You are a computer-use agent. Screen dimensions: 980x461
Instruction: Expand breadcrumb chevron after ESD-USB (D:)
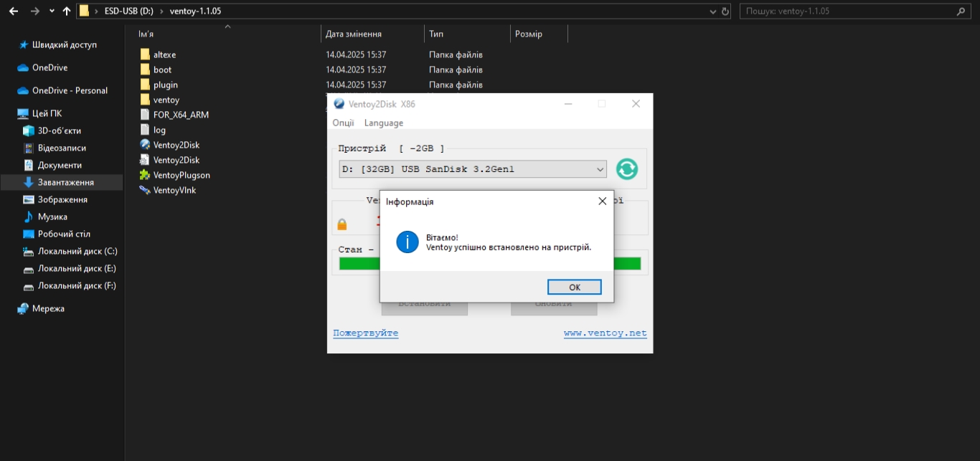pyautogui.click(x=162, y=11)
